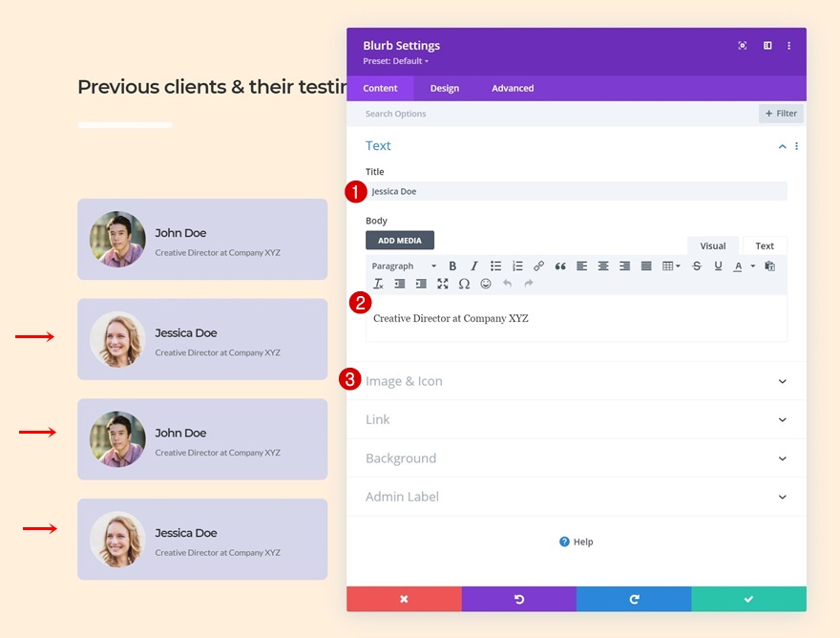Open Text section options dots
This screenshot has width=840, height=638.
(x=797, y=146)
